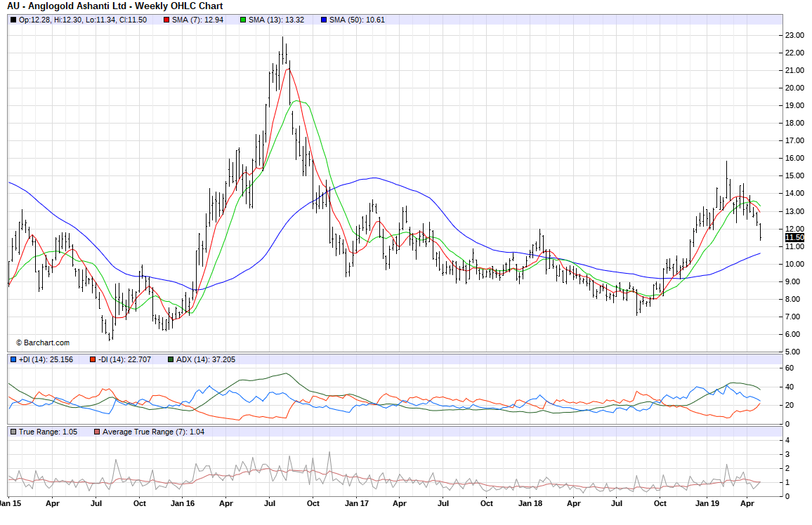Click the 'SMA (50): 10.61' label
The height and width of the screenshot is (525, 812).
tap(358, 20)
